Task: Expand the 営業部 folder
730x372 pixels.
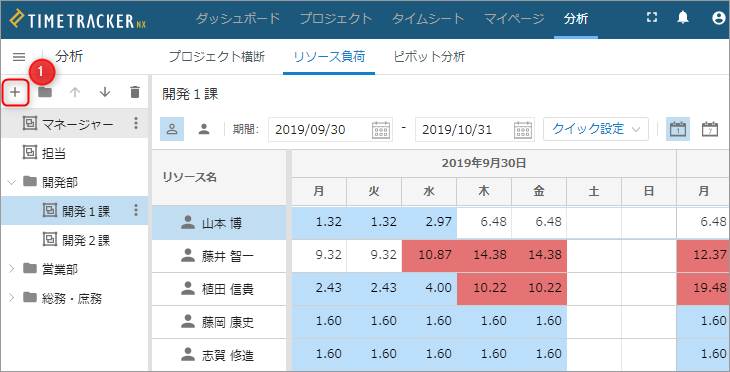Action: click(x=12, y=269)
